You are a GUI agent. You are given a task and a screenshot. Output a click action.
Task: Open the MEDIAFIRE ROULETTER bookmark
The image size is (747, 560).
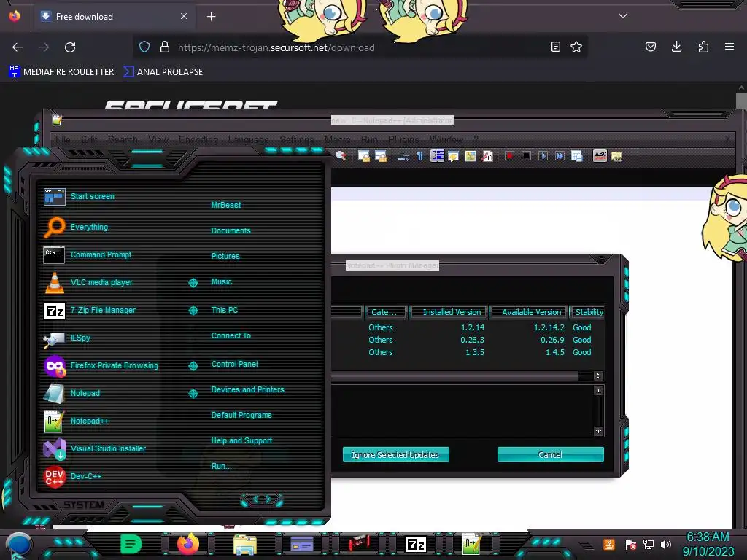[x=61, y=72]
